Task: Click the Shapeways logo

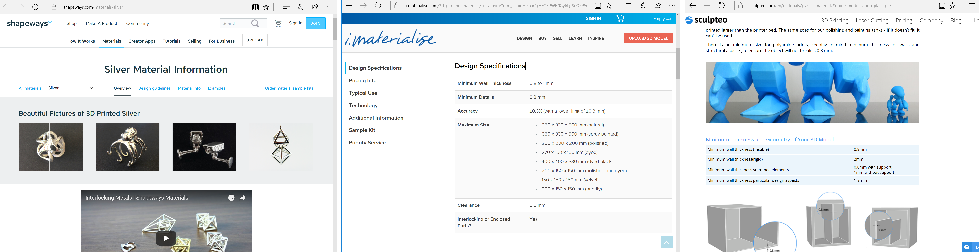Action: pyautogui.click(x=29, y=24)
